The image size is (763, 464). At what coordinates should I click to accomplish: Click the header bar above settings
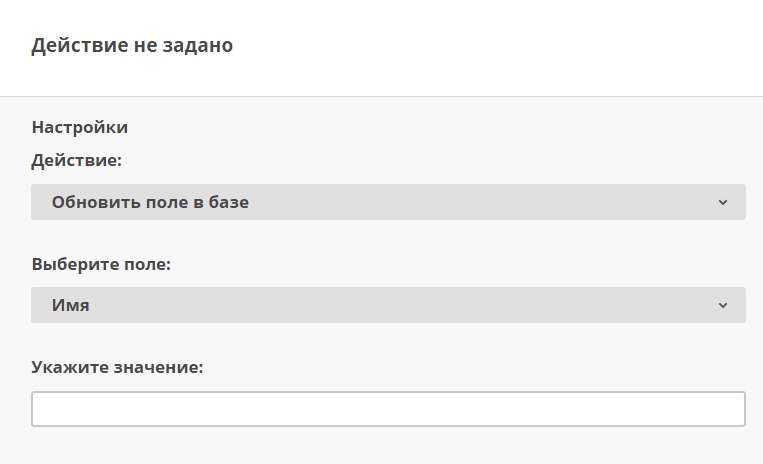coord(500,47)
